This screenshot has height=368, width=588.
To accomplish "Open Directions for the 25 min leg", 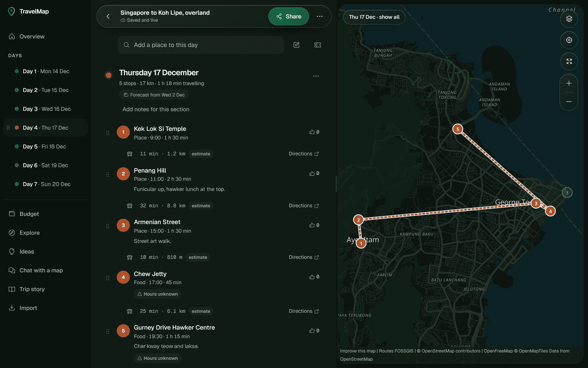I will pyautogui.click(x=303, y=311).
